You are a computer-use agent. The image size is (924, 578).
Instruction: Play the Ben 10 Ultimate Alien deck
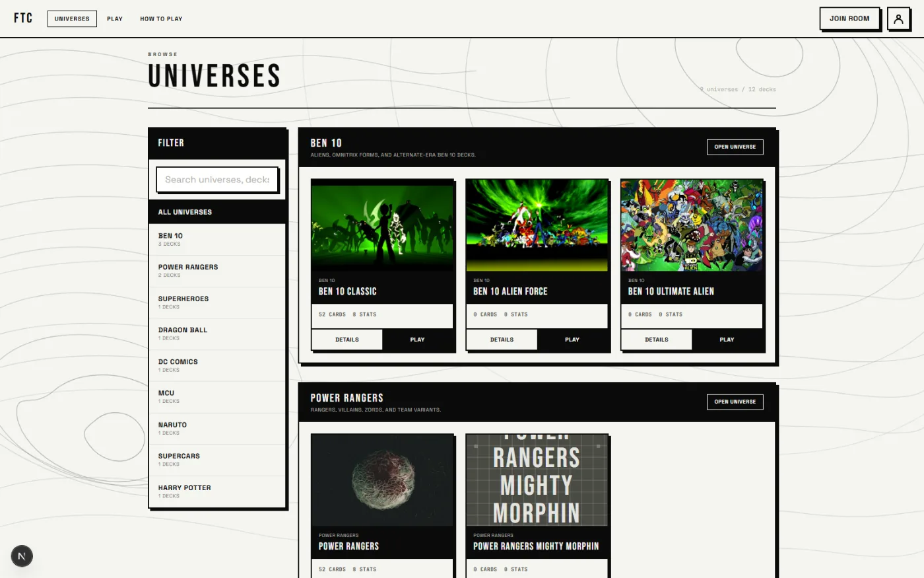[727, 340]
